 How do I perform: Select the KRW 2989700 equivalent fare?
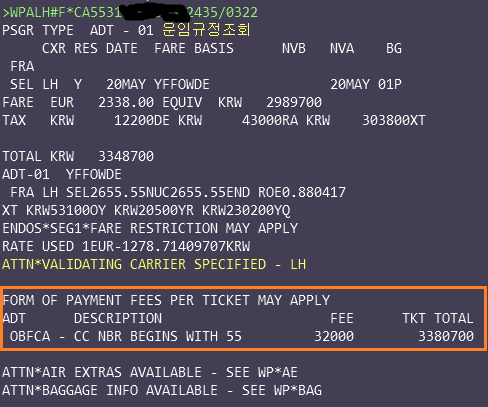pyautogui.click(x=270, y=102)
